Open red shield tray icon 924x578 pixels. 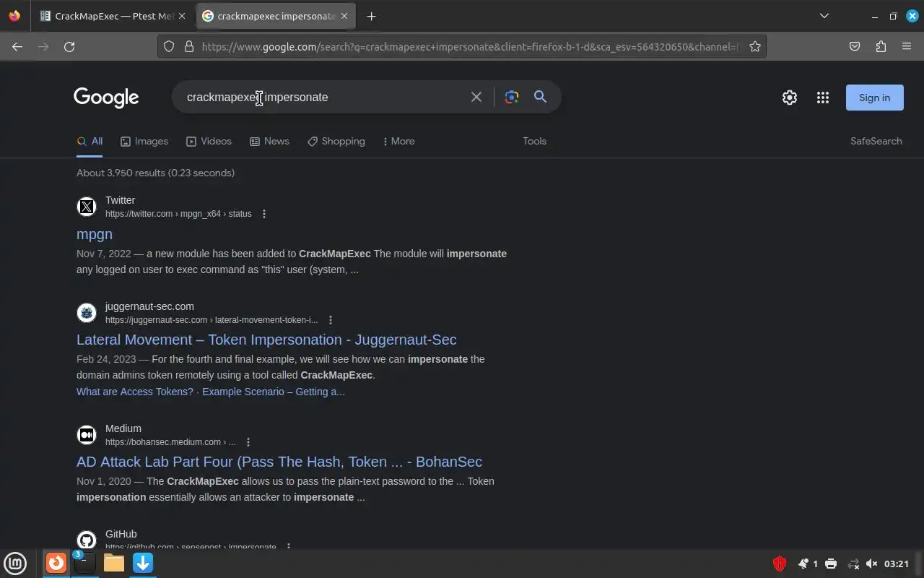[779, 564]
